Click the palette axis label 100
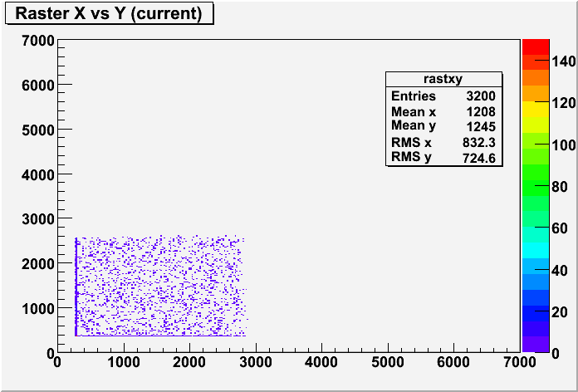This screenshot has width=578, height=392. point(564,145)
